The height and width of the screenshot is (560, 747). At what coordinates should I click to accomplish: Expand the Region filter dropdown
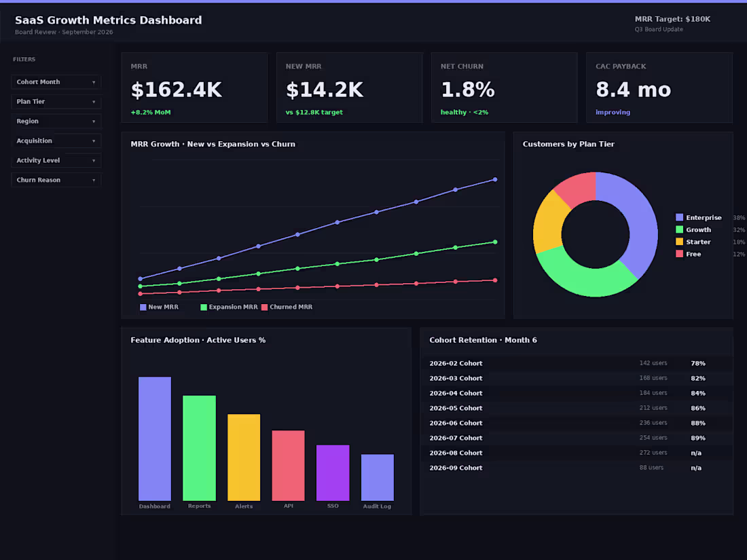tap(56, 121)
